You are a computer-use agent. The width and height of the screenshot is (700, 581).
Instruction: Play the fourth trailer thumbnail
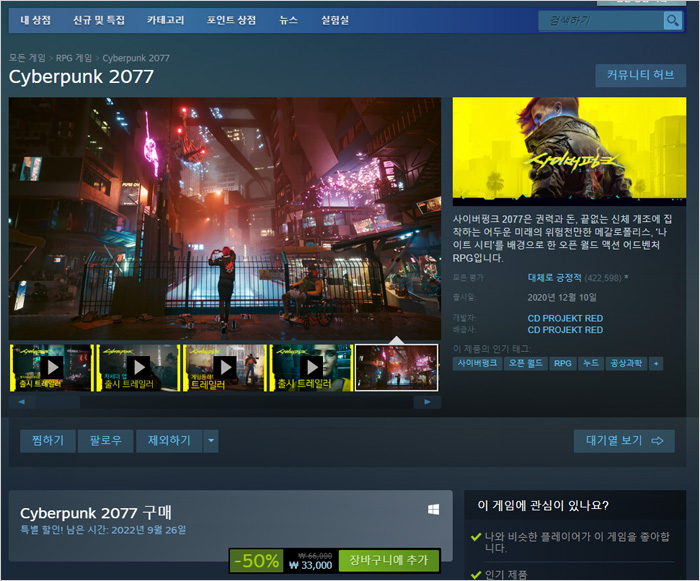[311, 367]
